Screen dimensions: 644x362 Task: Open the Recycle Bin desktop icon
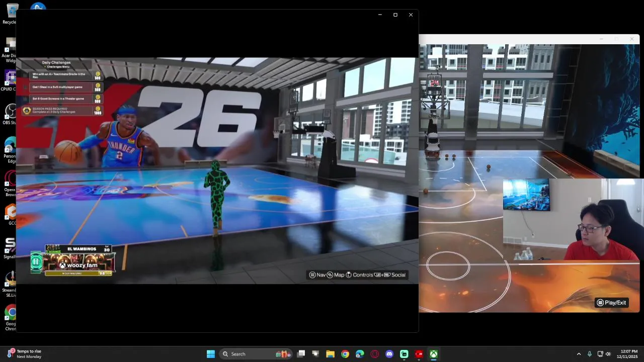tap(10, 14)
